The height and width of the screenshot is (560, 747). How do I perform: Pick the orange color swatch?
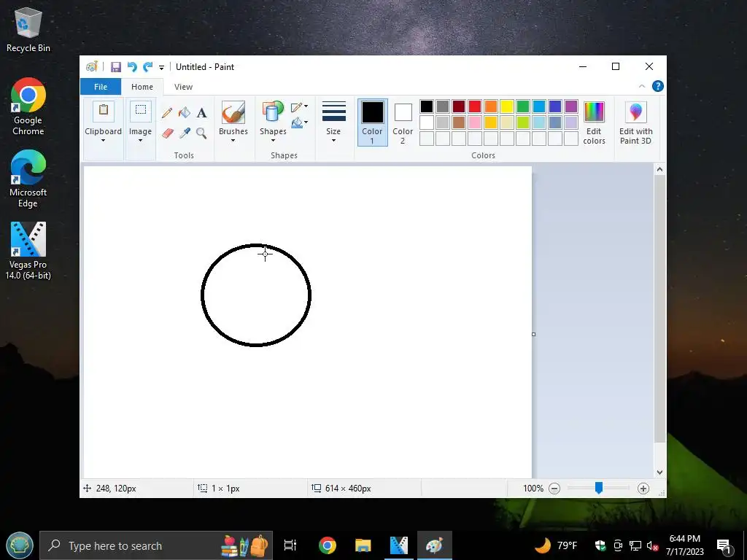coord(491,106)
